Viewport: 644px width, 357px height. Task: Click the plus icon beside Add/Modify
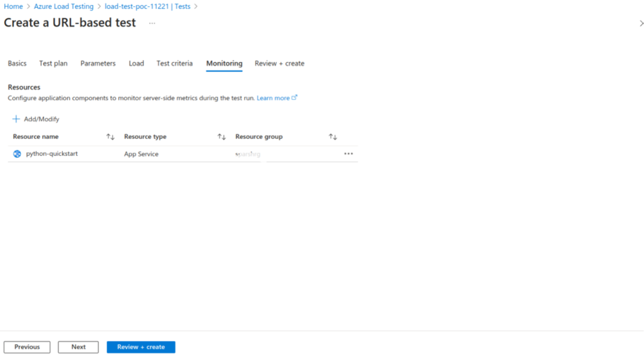16,119
